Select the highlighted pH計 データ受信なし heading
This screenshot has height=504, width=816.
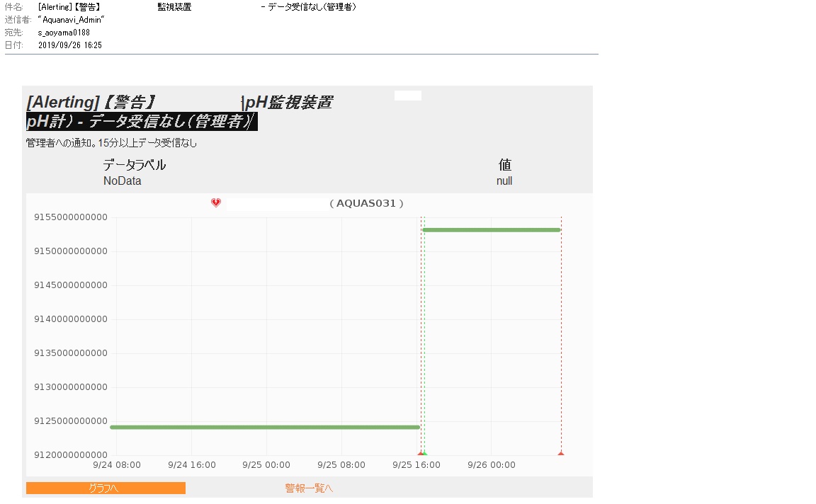(142, 121)
